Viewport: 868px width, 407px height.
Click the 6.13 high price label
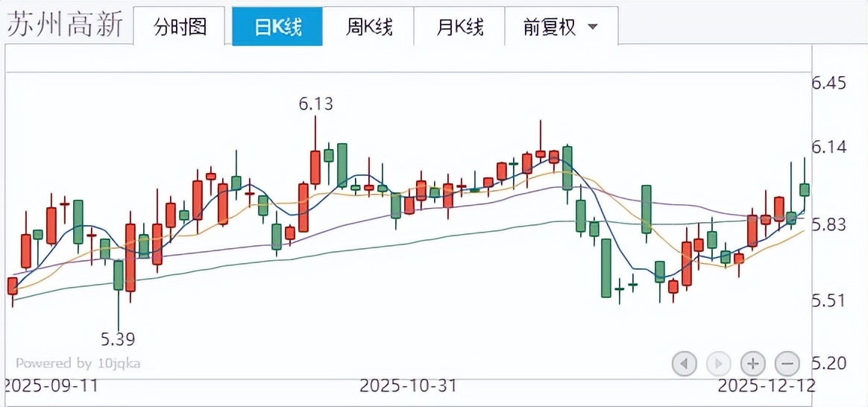tap(316, 104)
